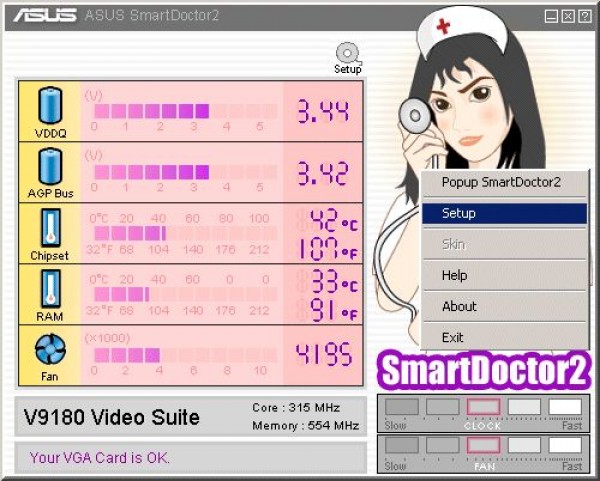Click the 3.44 VDDQ voltage reading
This screenshot has width=600, height=481.
pyautogui.click(x=323, y=111)
